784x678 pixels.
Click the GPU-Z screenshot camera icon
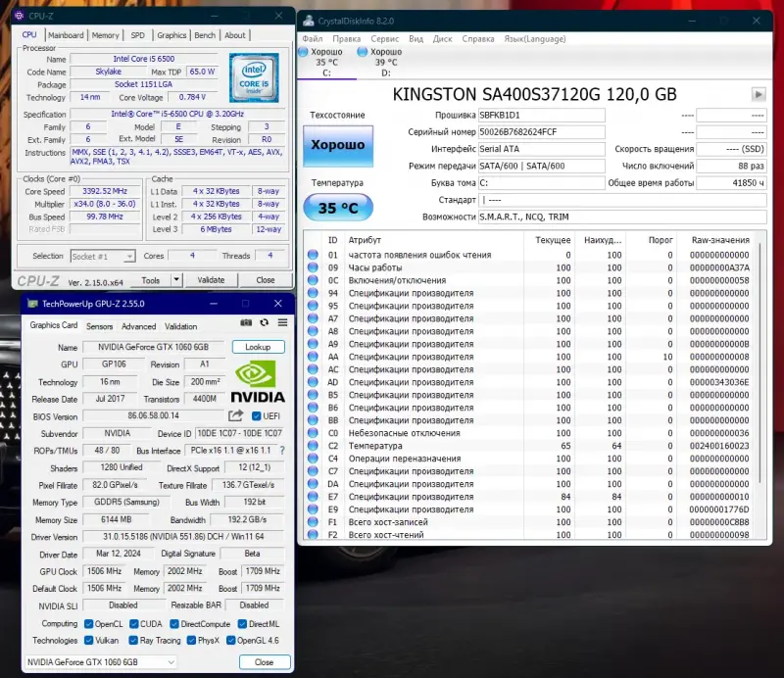click(x=246, y=323)
